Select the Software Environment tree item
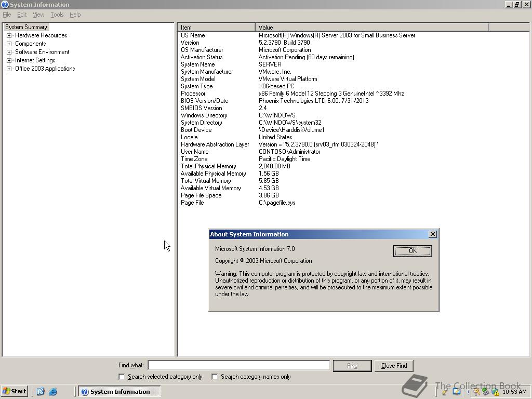The width and height of the screenshot is (532, 399). [42, 52]
